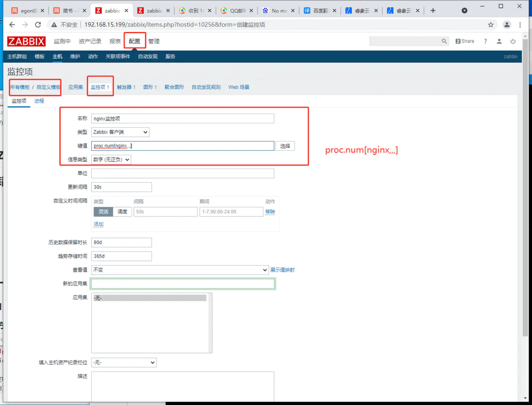Switch to the egon browser tab

[x=27, y=11]
